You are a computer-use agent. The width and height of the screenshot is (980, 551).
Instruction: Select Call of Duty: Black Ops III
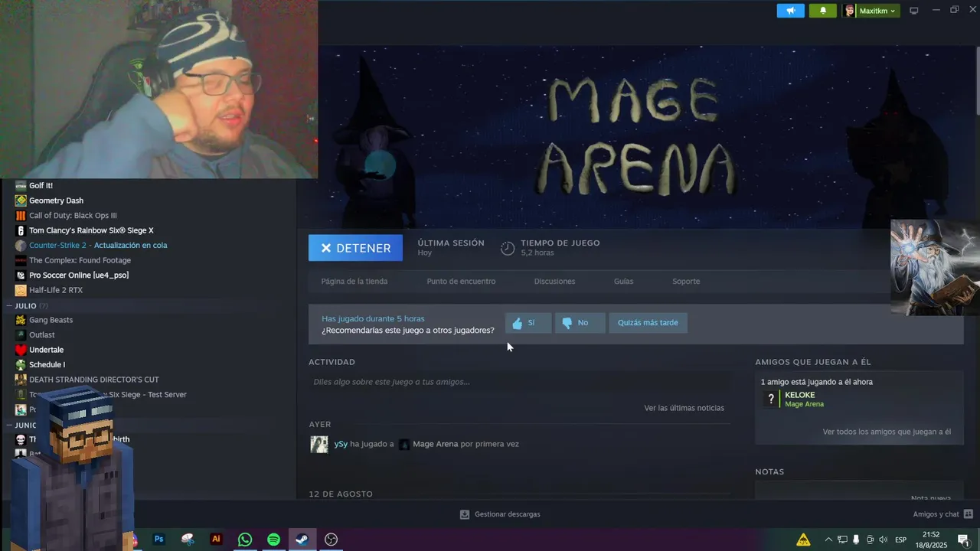(73, 215)
